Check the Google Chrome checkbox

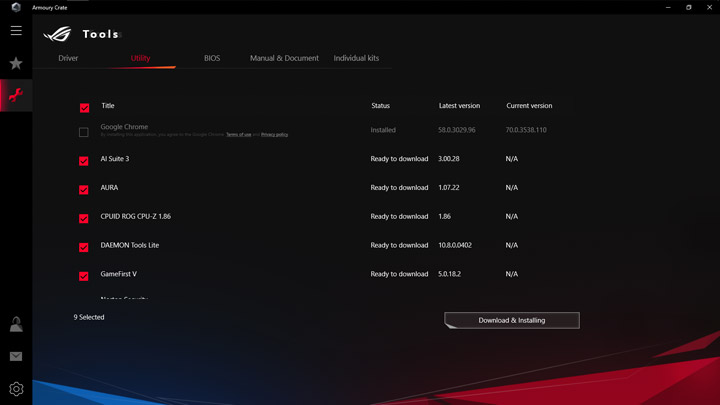[84, 132]
